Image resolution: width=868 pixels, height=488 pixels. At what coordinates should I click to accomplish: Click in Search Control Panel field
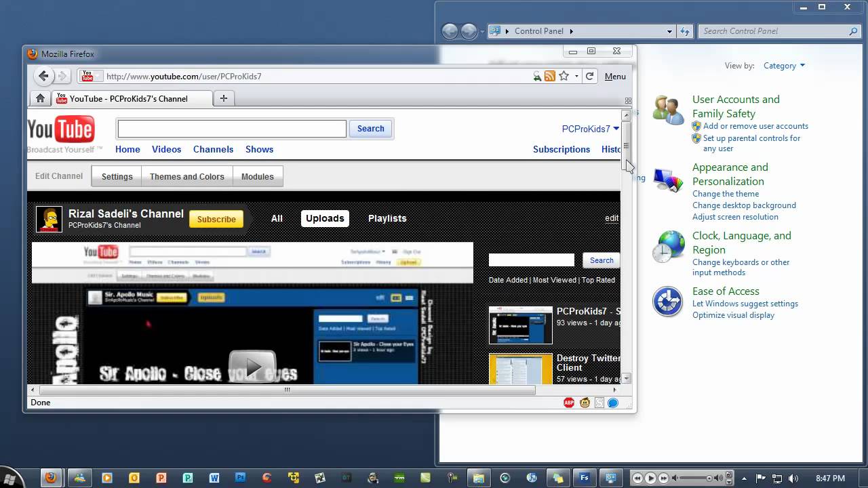778,31
